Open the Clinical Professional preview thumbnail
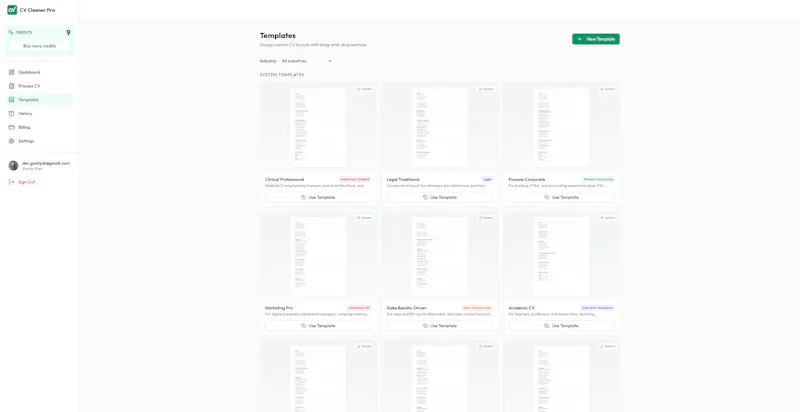Viewport: 800px width, 412px height. click(x=318, y=127)
